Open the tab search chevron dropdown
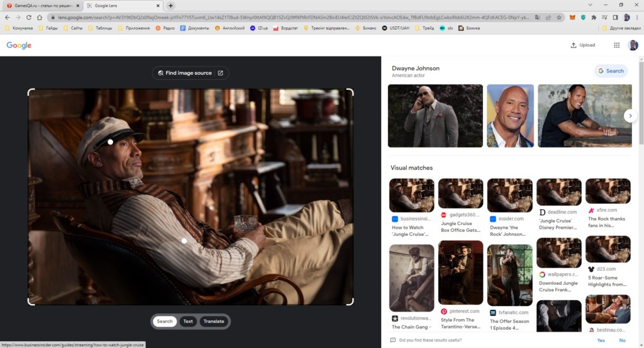 pyautogui.click(x=590, y=5)
